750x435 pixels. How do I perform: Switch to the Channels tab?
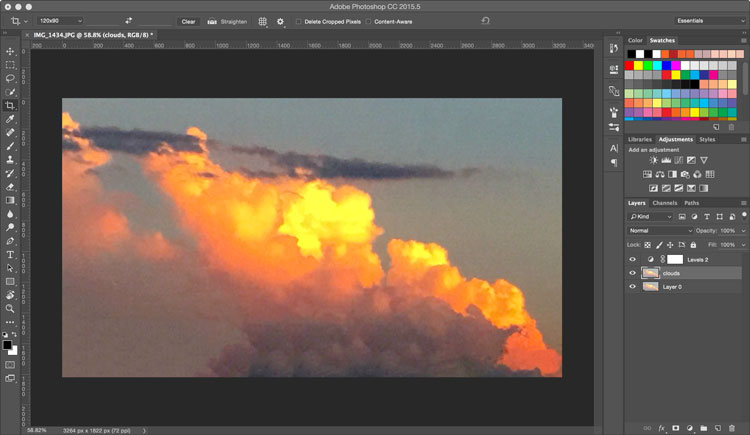coord(665,203)
